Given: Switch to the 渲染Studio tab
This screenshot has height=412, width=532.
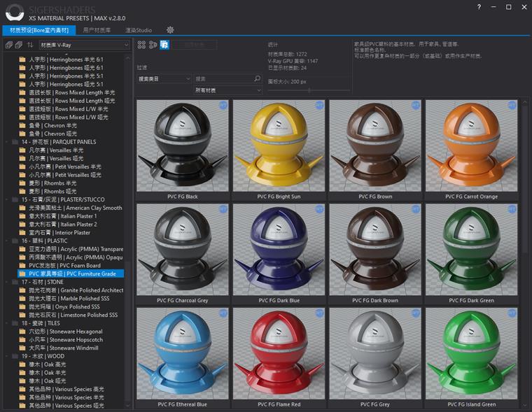Looking at the screenshot, I should 139,30.
